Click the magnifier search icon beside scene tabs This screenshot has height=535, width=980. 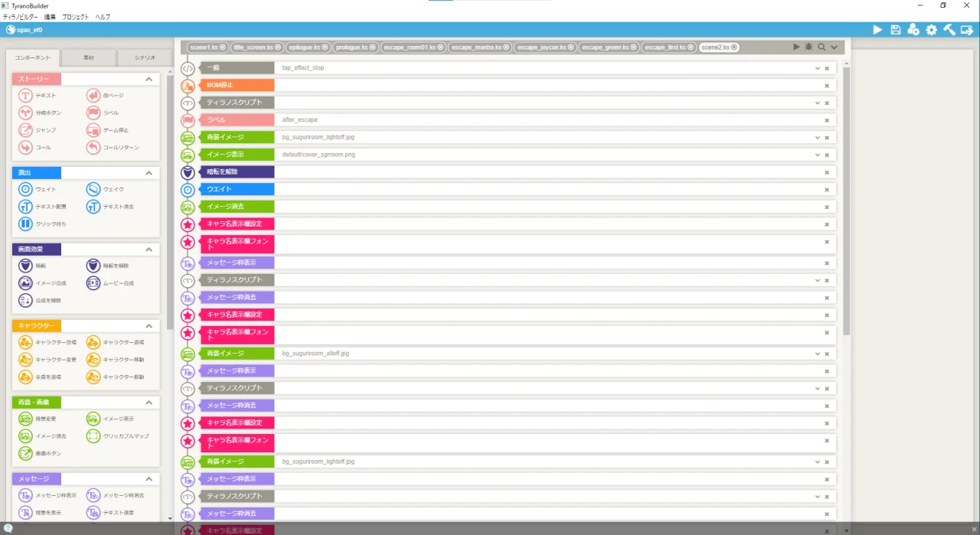click(x=822, y=47)
